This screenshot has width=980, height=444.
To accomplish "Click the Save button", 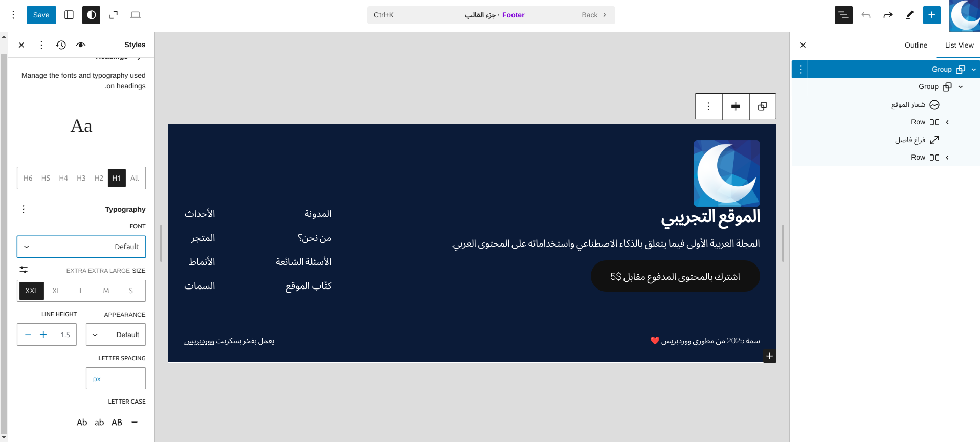I will (x=41, y=15).
